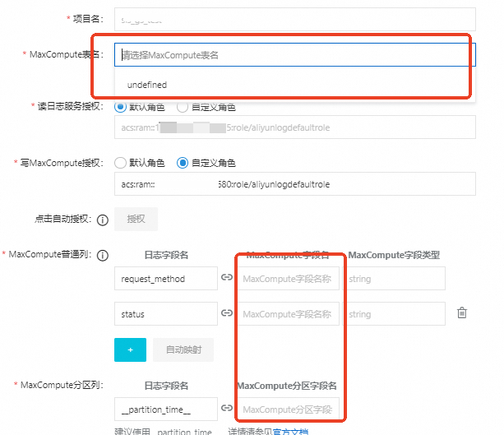Click the MaxCompute分区字段名 column header

[x=287, y=386]
